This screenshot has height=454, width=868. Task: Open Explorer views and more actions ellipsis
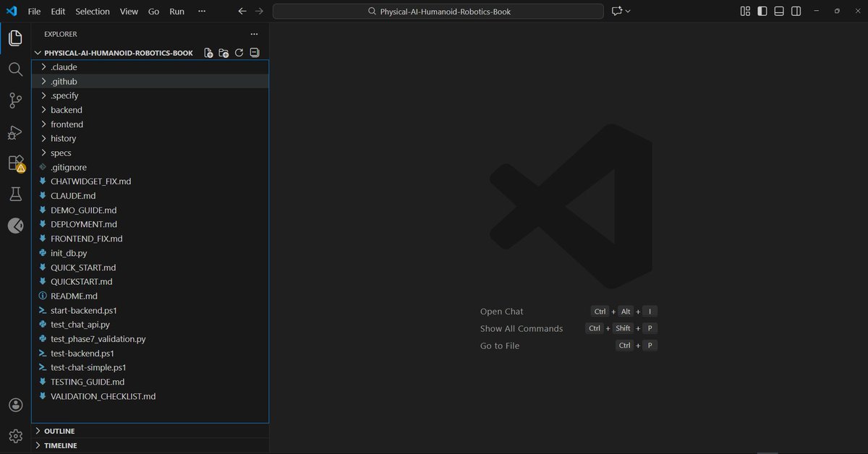tap(254, 34)
